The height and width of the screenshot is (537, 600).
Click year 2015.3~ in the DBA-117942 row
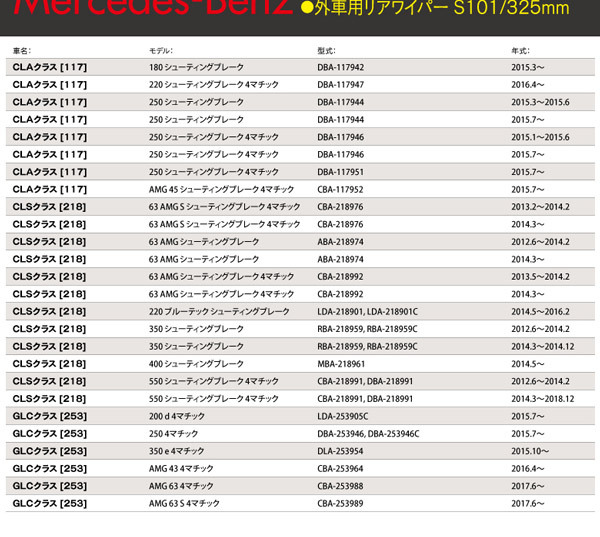point(528,67)
